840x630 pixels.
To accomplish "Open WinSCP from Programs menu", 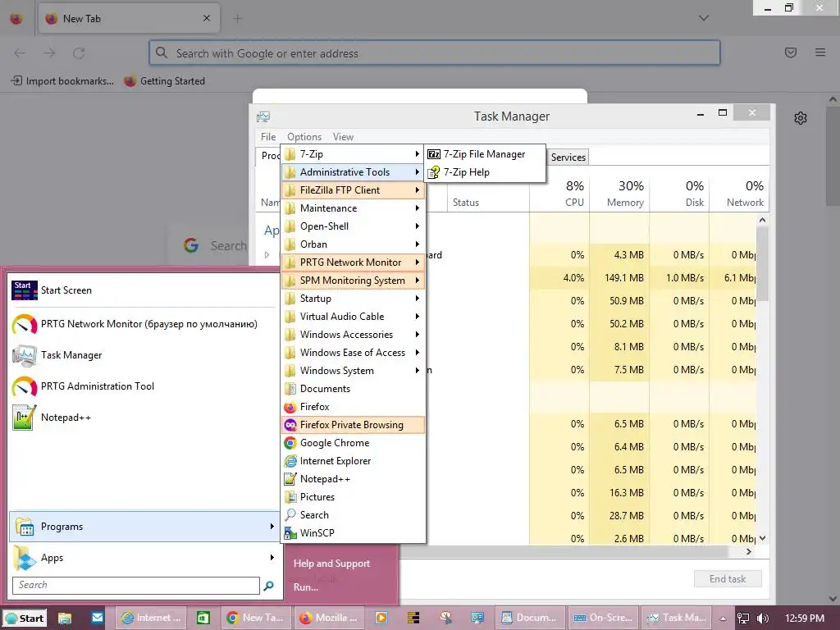I will pyautogui.click(x=353, y=533).
